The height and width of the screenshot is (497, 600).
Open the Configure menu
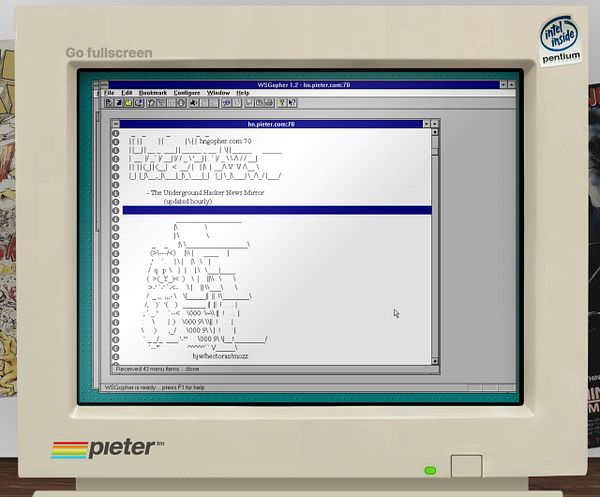[187, 93]
